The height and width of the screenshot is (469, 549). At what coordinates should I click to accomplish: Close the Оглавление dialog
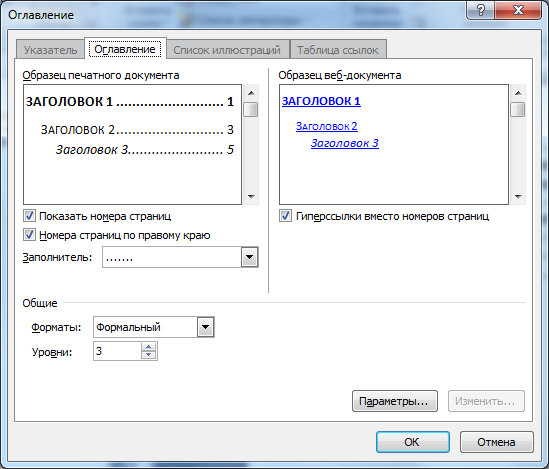[518, 10]
